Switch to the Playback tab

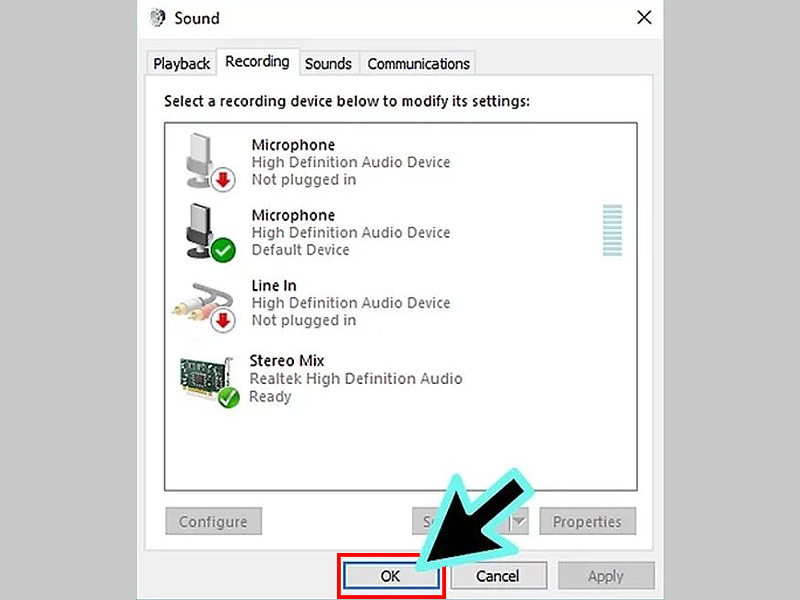[181, 63]
